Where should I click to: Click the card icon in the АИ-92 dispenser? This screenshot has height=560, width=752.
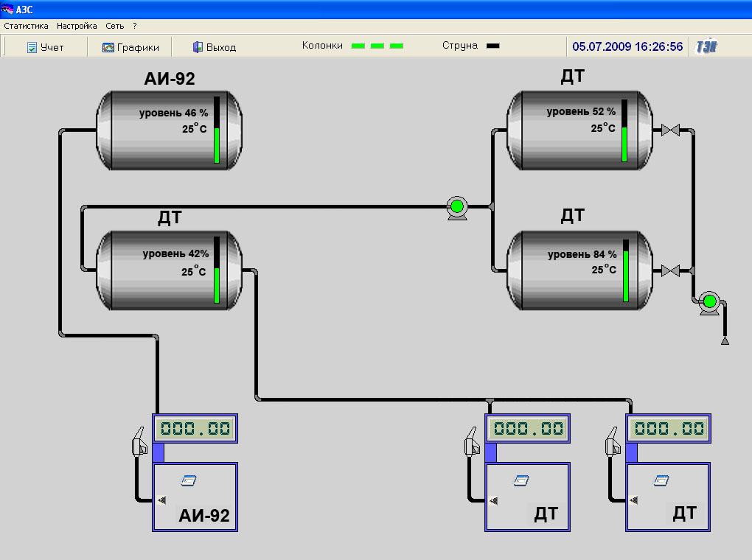pyautogui.click(x=189, y=480)
